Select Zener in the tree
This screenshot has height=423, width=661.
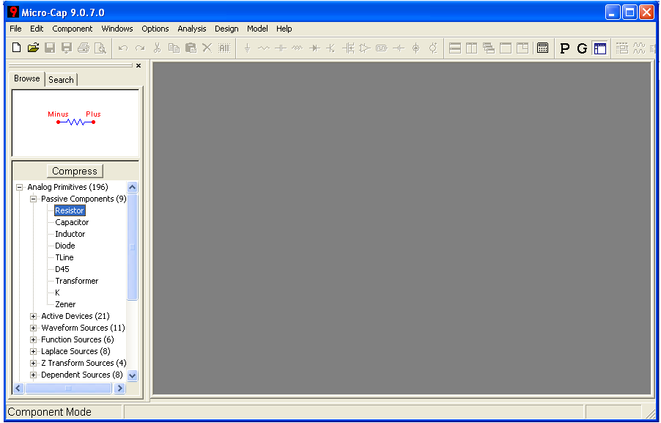[x=65, y=304]
